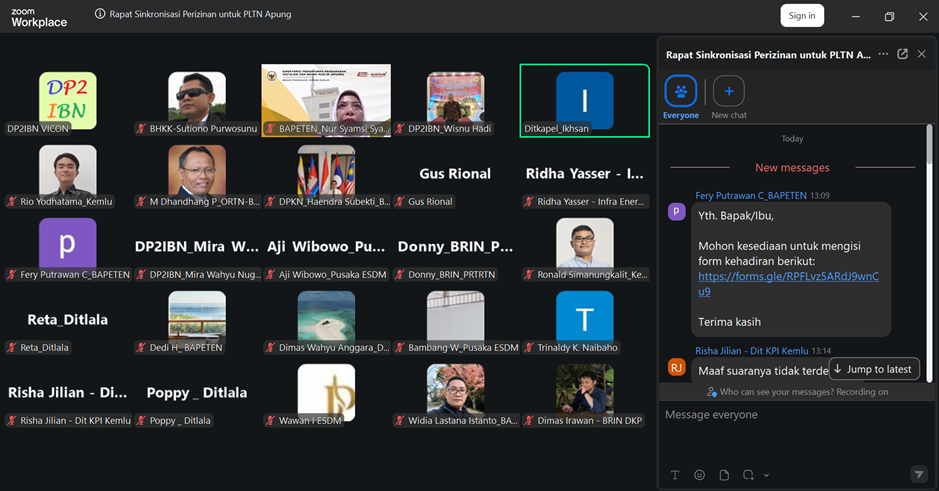The image size is (939, 491).
Task: Click the "Maaf suaranya tidak terde" message
Action: click(x=763, y=371)
